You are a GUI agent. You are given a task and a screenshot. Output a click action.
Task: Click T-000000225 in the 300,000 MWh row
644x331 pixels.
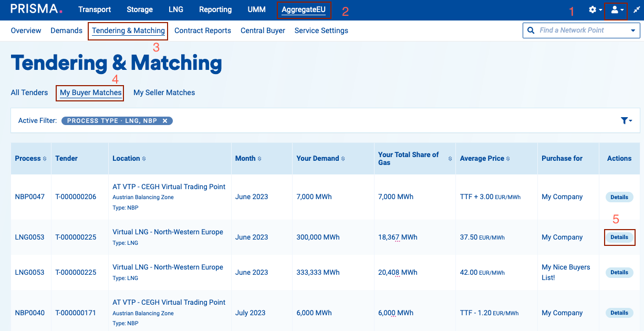click(x=76, y=237)
